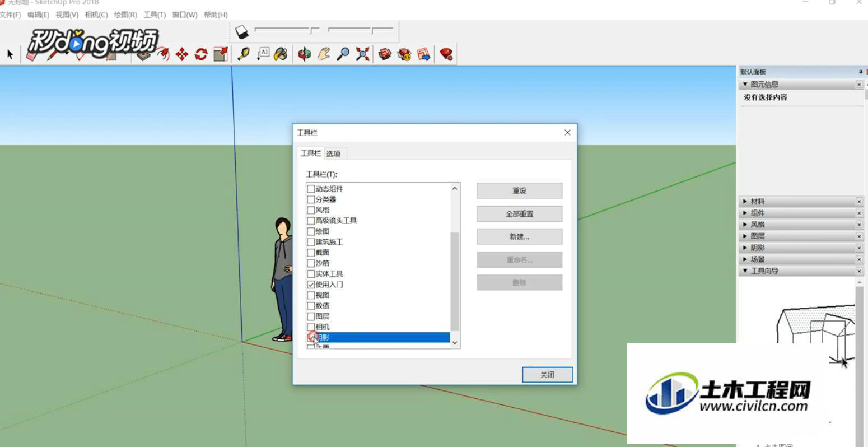868x447 pixels.
Task: Choose the Pan hand tool
Action: 324,54
